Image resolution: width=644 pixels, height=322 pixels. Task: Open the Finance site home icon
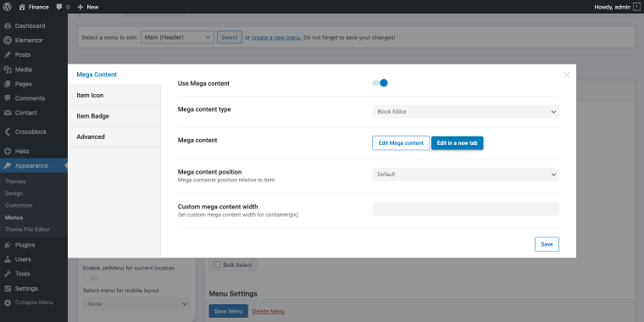tap(22, 7)
